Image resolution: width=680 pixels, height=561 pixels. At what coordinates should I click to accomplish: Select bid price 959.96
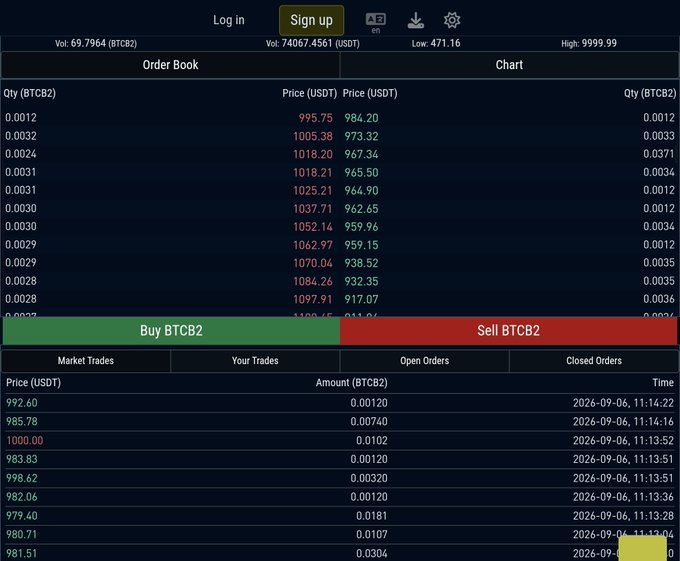click(x=361, y=227)
